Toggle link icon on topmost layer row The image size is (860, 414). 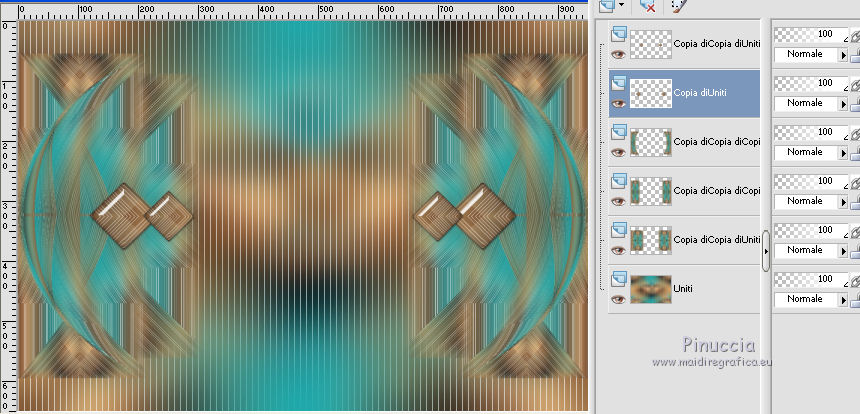pyautogui.click(x=855, y=35)
